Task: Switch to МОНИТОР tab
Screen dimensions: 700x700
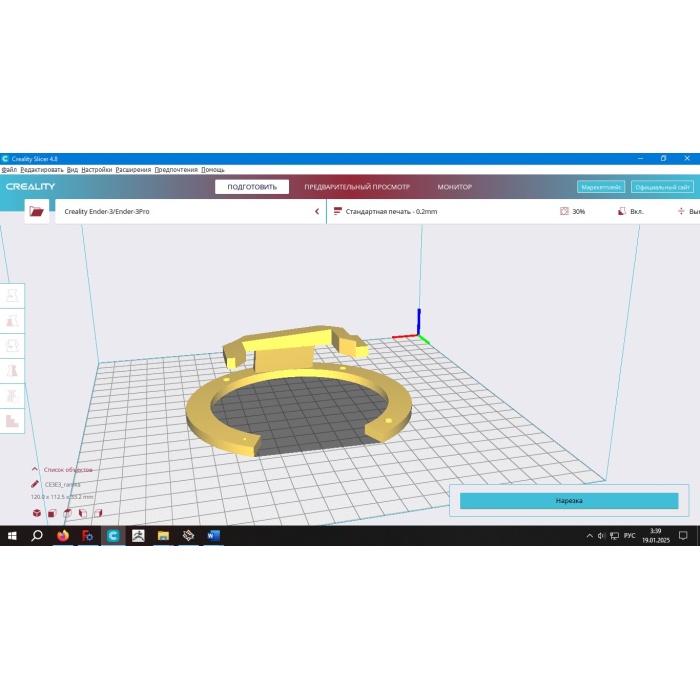Action: tap(454, 187)
